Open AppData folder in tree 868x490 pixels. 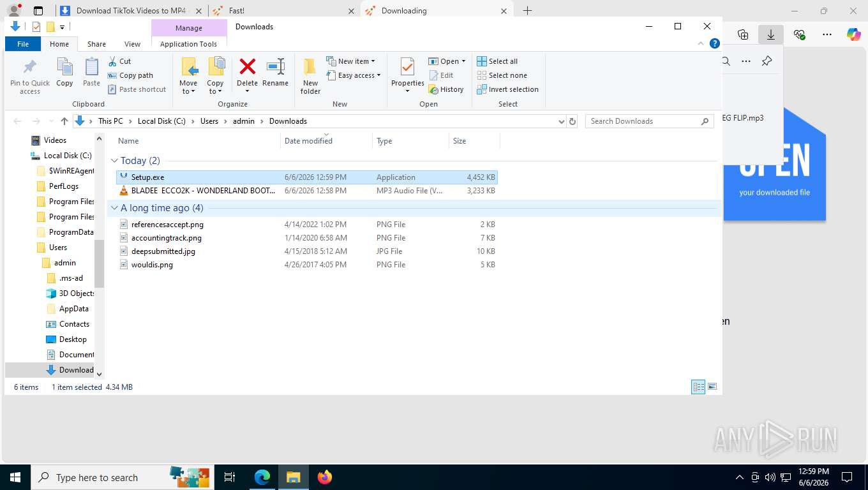click(x=74, y=309)
